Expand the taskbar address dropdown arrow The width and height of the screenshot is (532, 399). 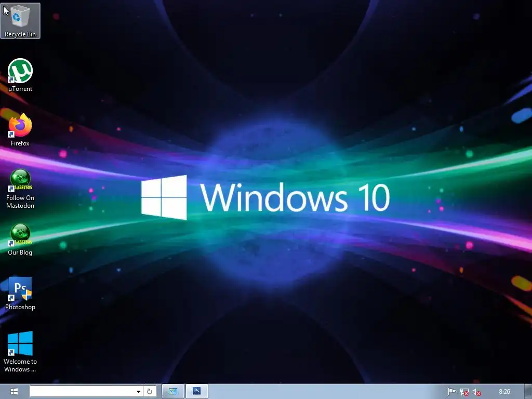click(x=138, y=392)
